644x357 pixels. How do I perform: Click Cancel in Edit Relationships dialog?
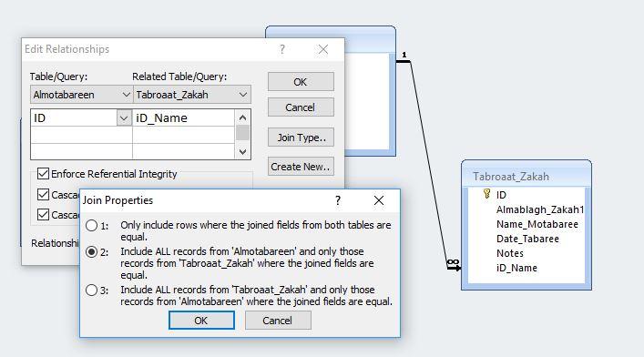click(x=301, y=107)
